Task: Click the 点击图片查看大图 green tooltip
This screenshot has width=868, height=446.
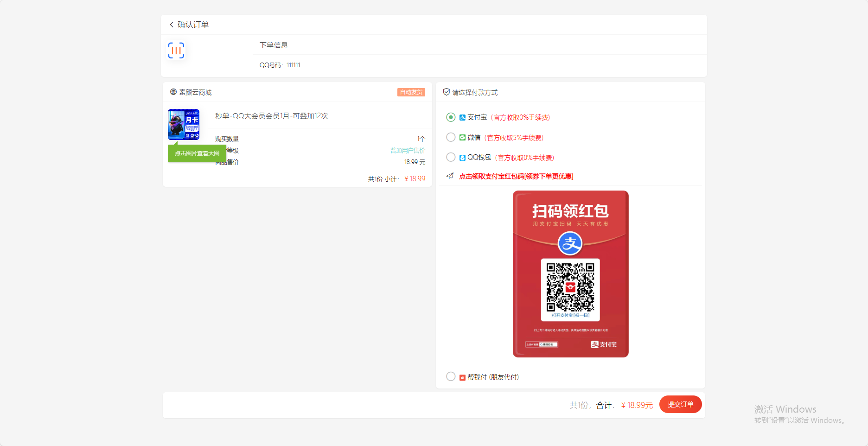Action: click(197, 153)
